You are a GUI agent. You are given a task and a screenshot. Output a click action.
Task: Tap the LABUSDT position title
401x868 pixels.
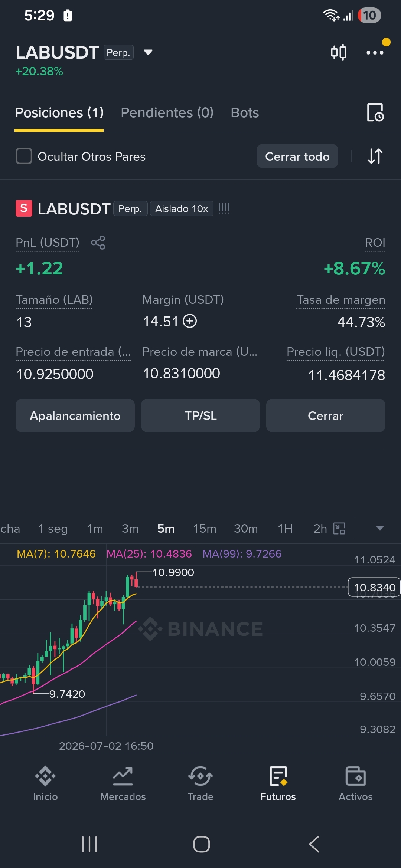pyautogui.click(x=74, y=209)
